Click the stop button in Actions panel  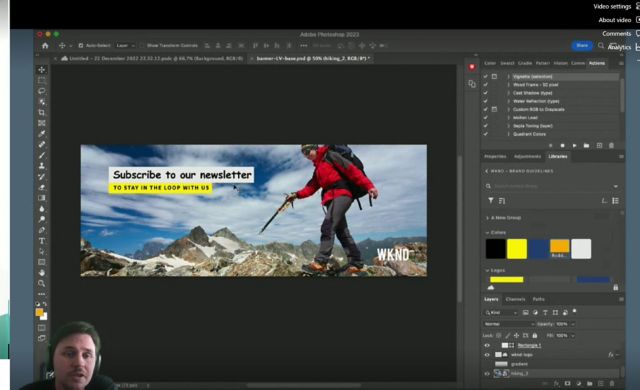click(562, 146)
